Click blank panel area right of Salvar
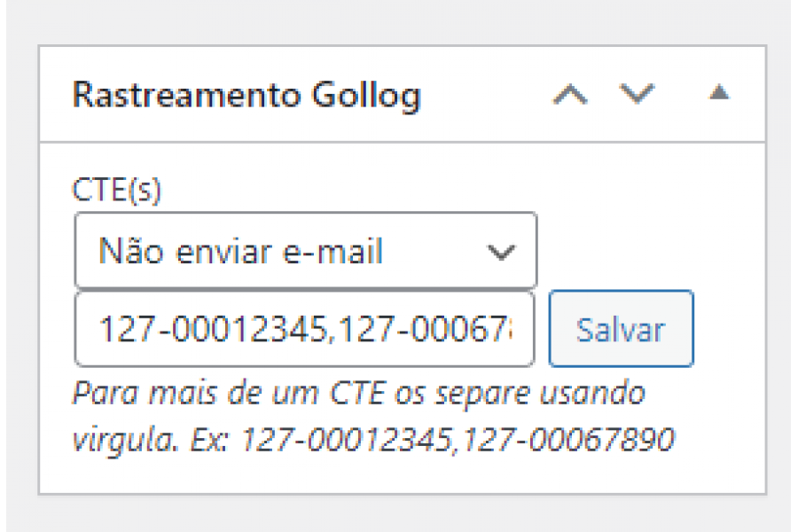 [729, 329]
